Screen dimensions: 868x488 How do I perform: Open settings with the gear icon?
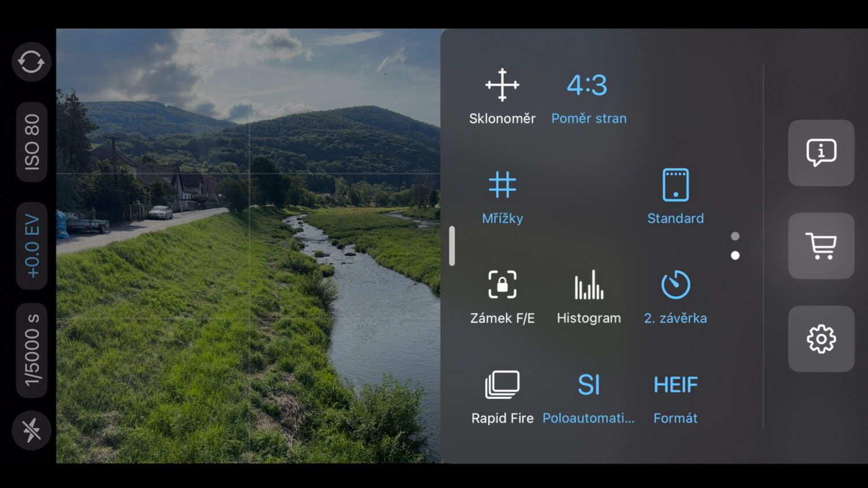pos(821,339)
